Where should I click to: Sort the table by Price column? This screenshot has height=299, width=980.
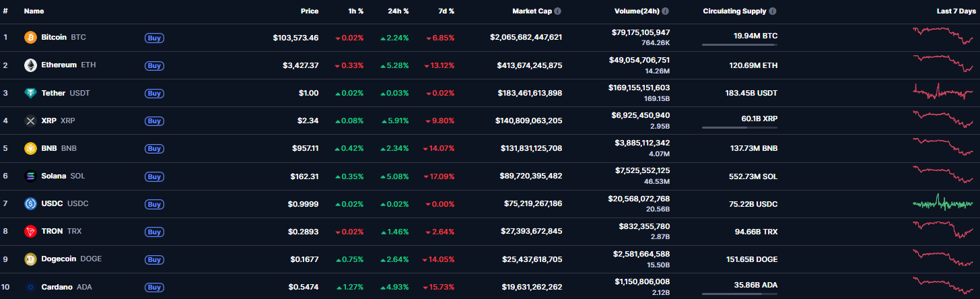[310, 11]
